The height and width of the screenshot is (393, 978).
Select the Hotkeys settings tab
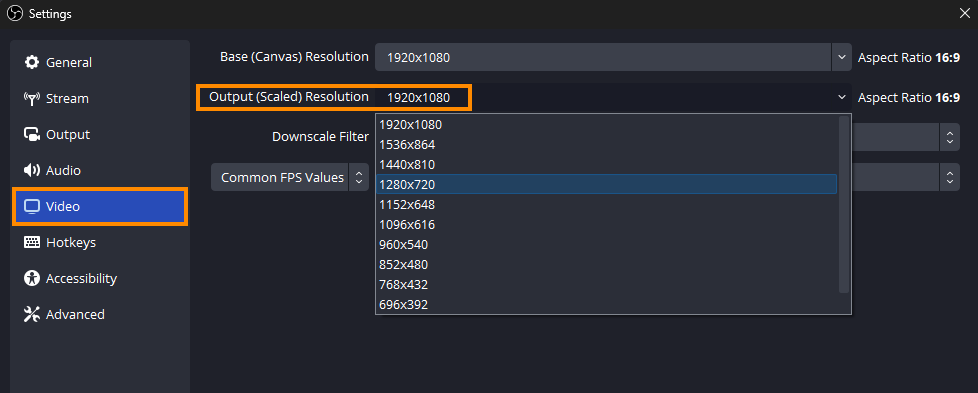pos(100,243)
